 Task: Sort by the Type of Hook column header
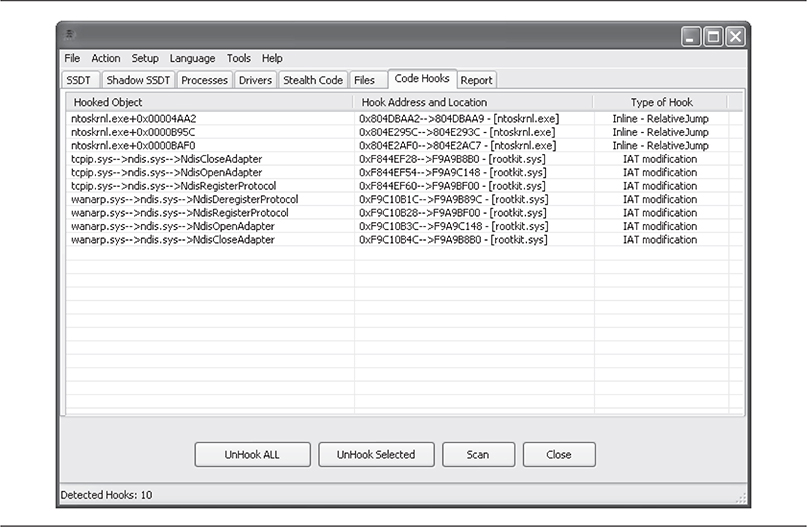click(x=661, y=102)
